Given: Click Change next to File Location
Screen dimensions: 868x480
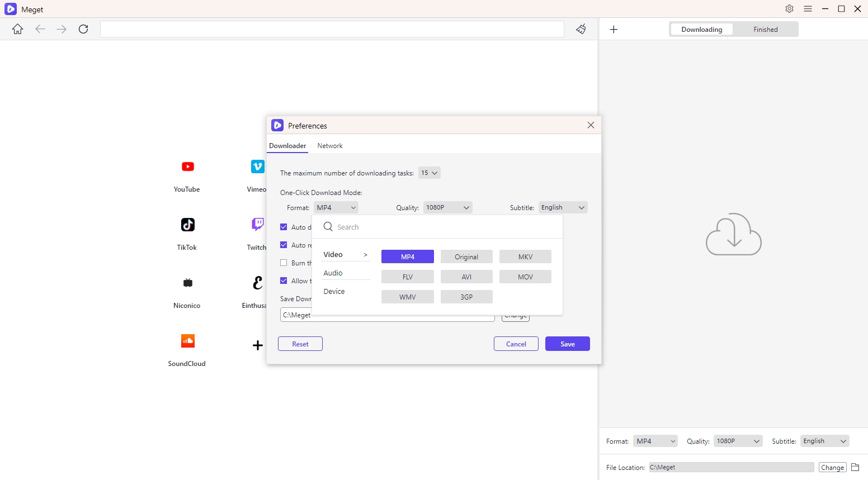Looking at the screenshot, I should 832,467.
